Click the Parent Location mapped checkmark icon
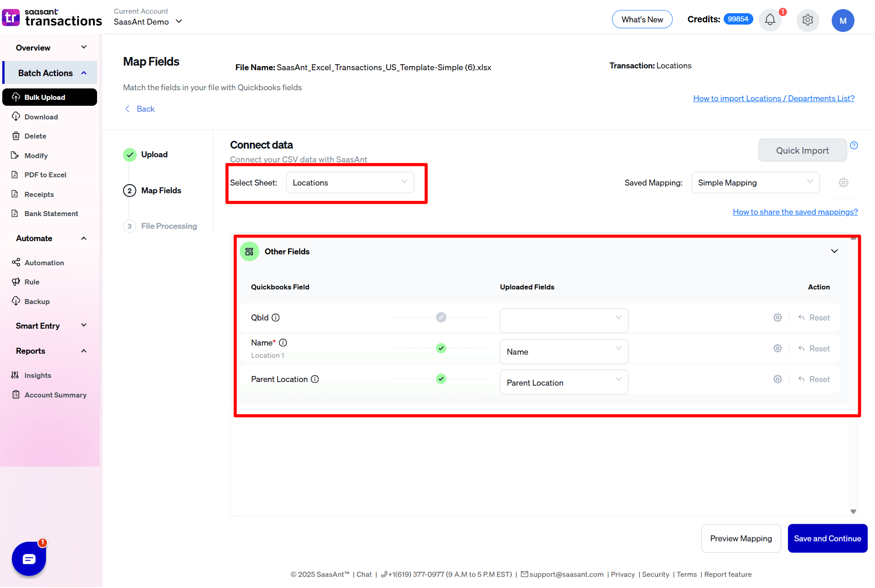Image resolution: width=875 pixels, height=588 pixels. pos(441,379)
